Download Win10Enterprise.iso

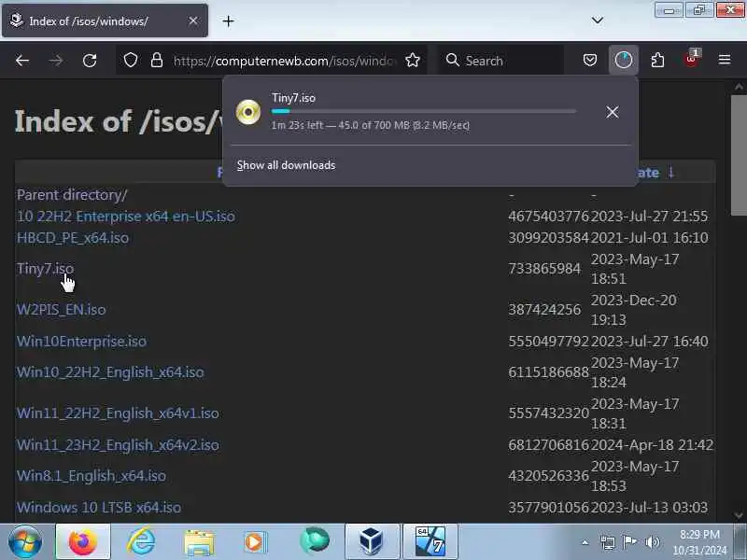pyautogui.click(x=81, y=341)
